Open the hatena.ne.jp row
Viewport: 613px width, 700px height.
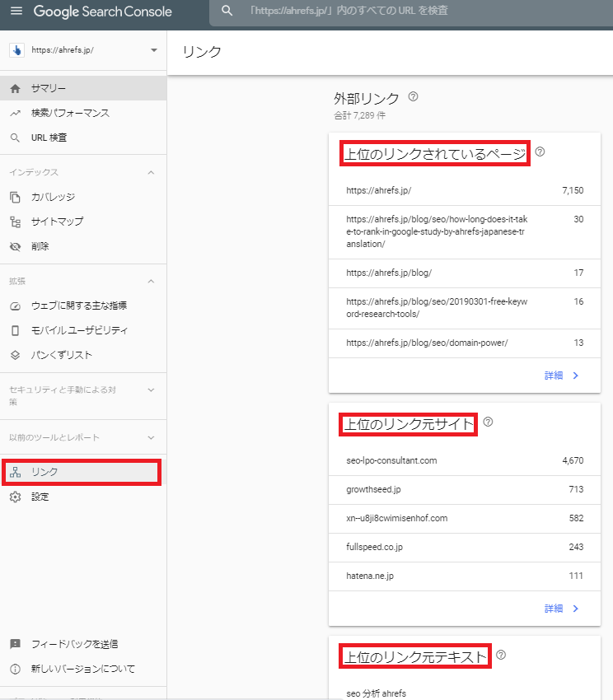[465, 576]
